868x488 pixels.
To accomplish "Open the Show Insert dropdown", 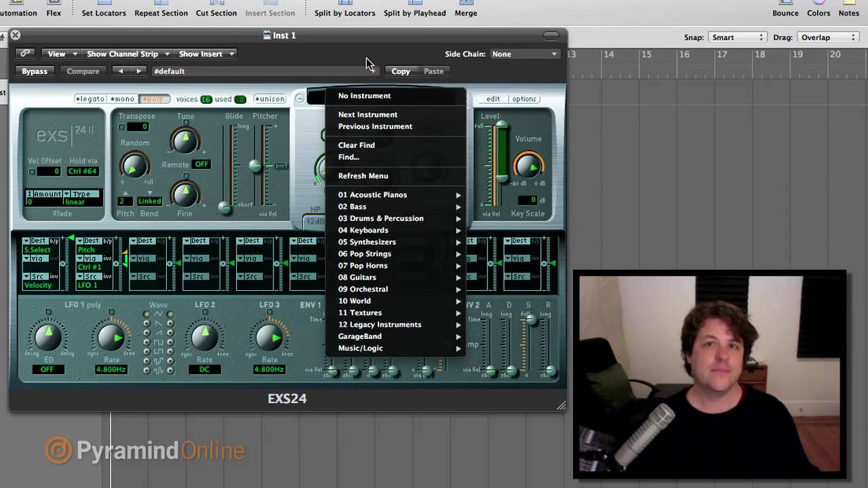I will click(206, 54).
